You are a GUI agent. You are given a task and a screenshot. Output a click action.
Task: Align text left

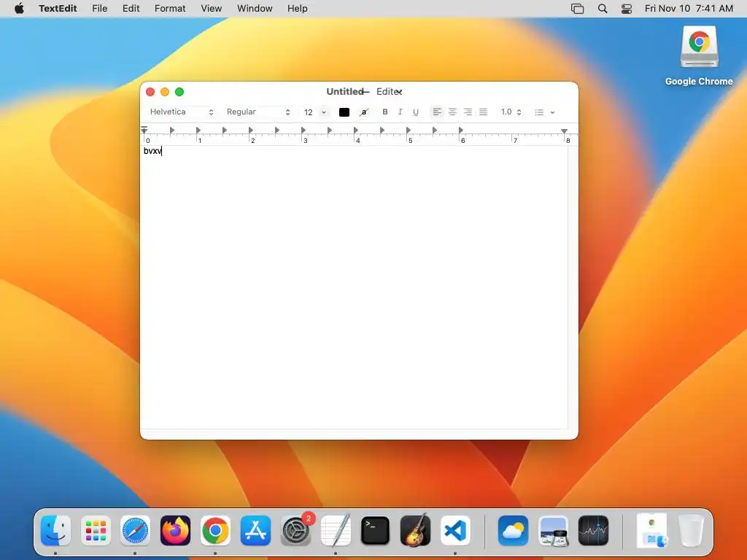click(437, 112)
